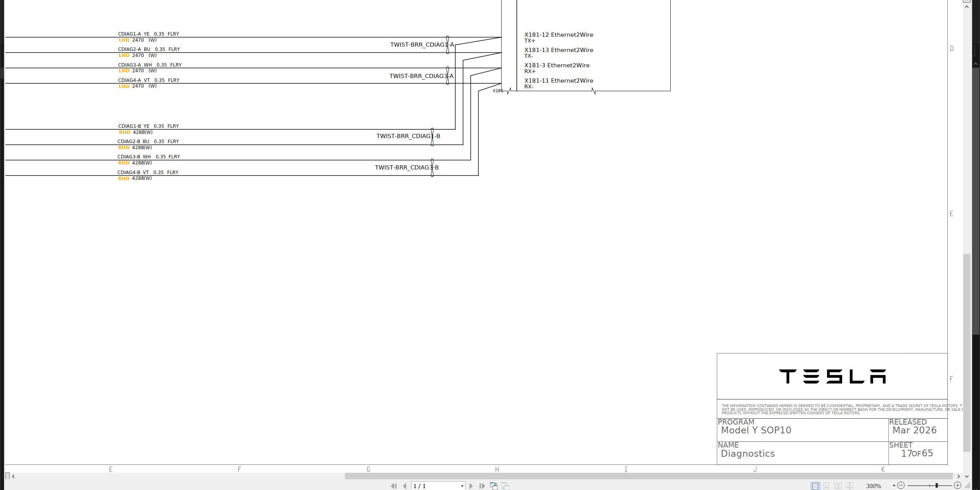The width and height of the screenshot is (980, 490).
Task: Go to the previous page
Action: point(405,486)
